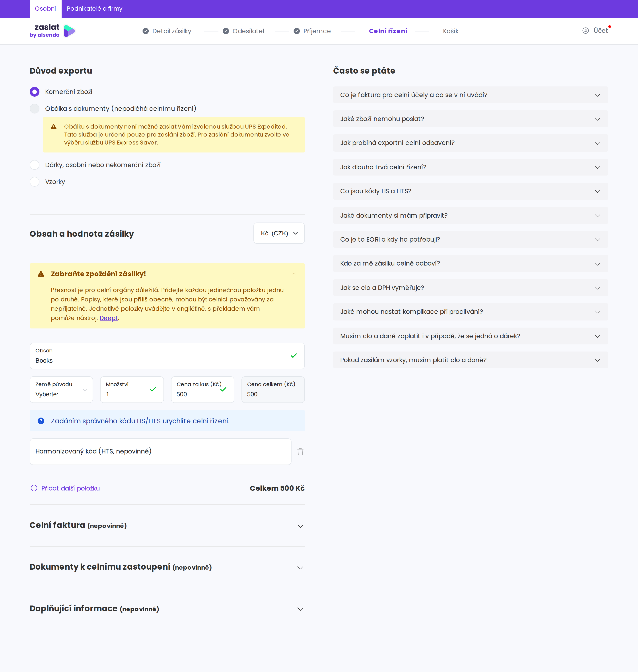Click the Detail zásilky step checkmark icon
This screenshot has height=672, width=638.
[146, 31]
